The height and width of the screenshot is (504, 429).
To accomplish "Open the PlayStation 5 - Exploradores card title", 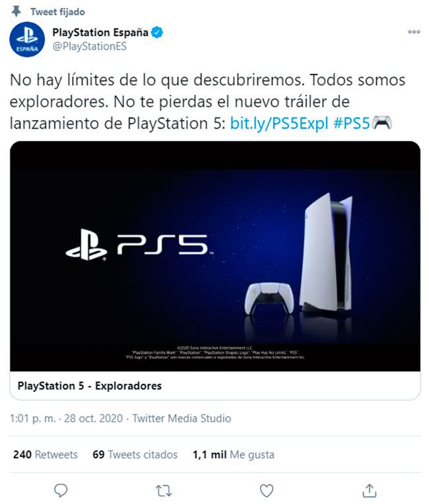I will pyautogui.click(x=90, y=386).
